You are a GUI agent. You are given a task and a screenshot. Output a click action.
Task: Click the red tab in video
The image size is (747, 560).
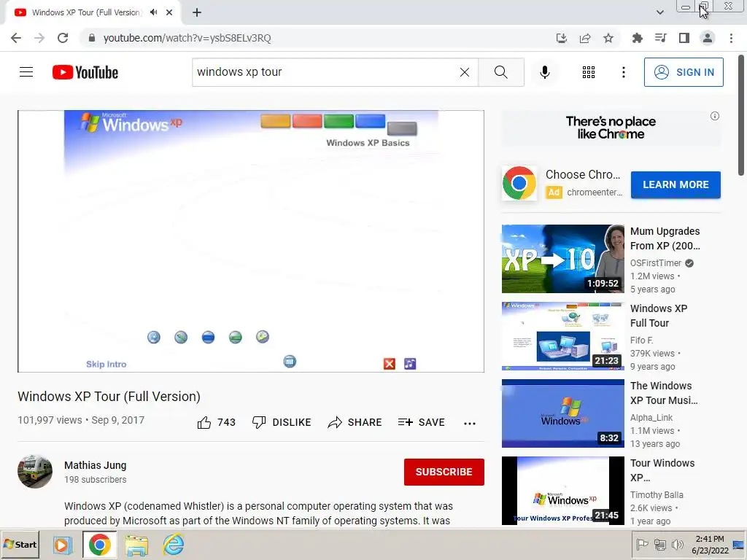(x=307, y=121)
